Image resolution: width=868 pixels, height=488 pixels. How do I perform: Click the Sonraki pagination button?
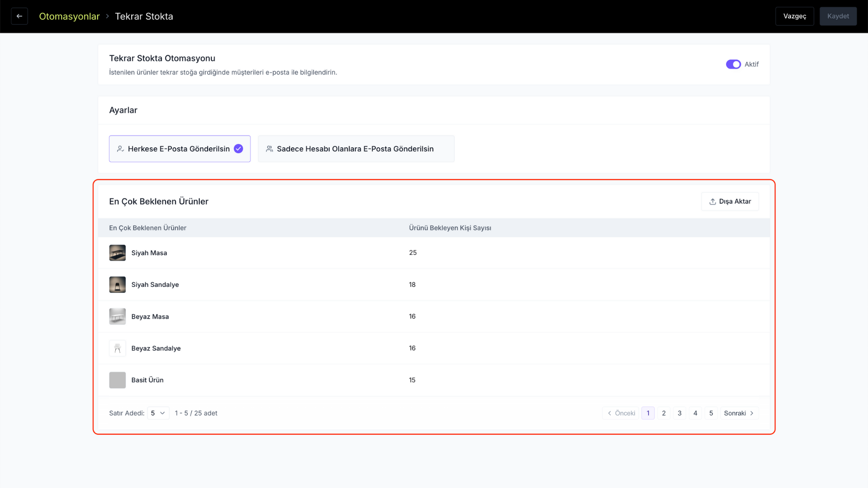pos(739,413)
